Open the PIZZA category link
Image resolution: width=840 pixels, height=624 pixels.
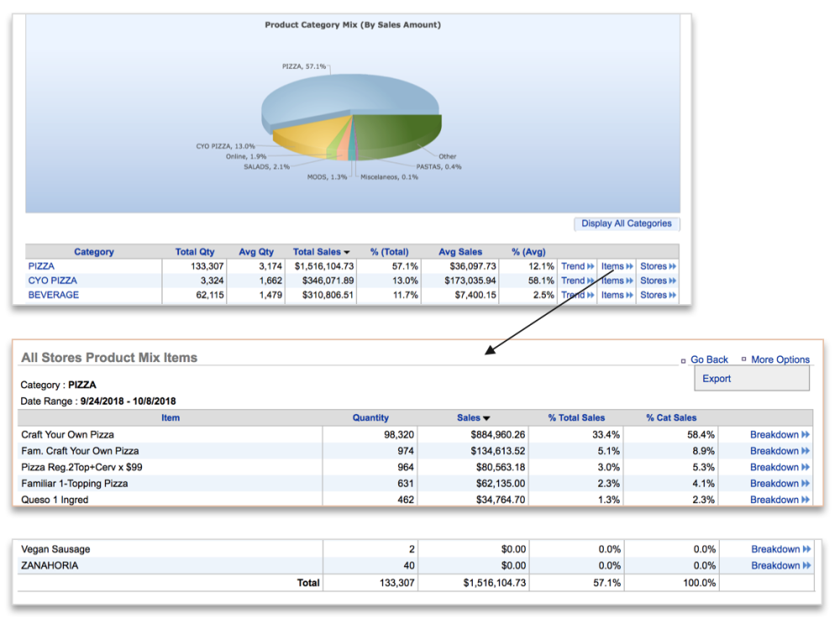pyautogui.click(x=41, y=265)
